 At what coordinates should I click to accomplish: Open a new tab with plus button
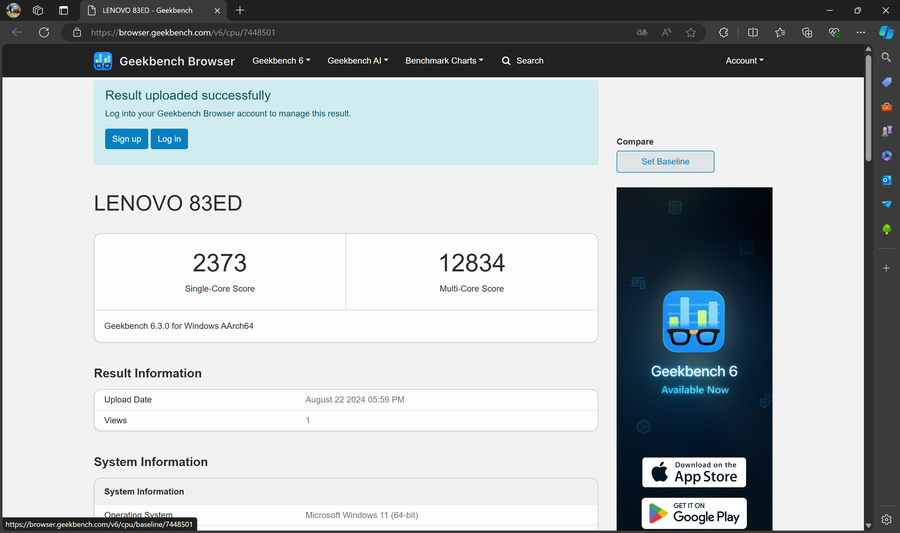(x=240, y=10)
